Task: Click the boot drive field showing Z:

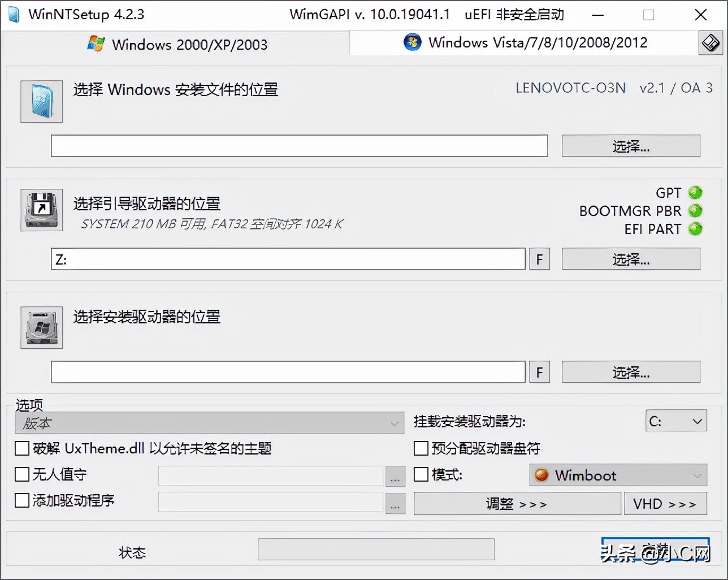Action: point(288,259)
